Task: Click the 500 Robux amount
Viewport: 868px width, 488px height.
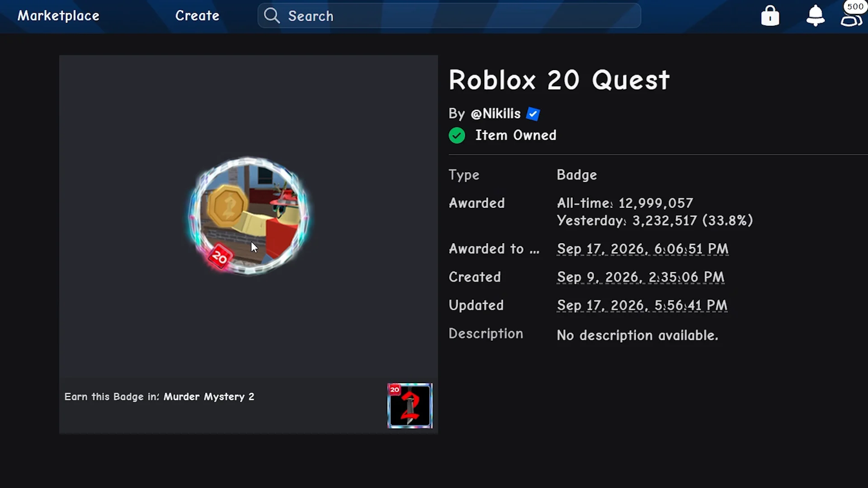Action: click(x=855, y=6)
